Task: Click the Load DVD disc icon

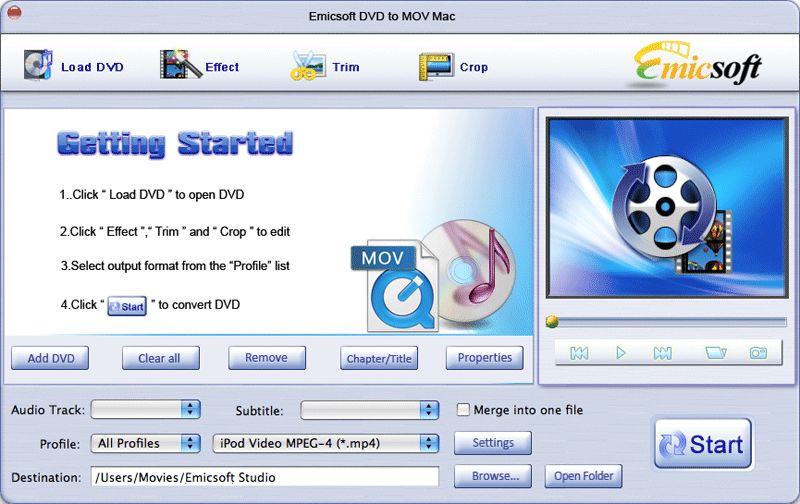Action: point(38,65)
